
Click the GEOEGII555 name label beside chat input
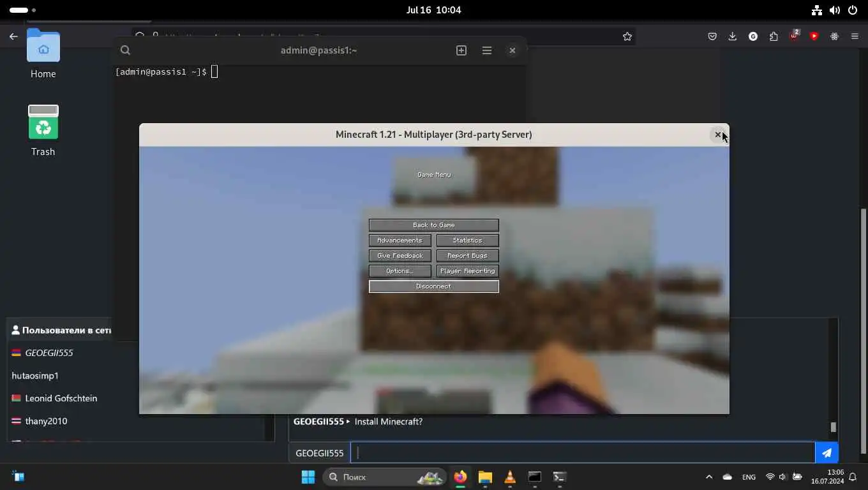[319, 453]
